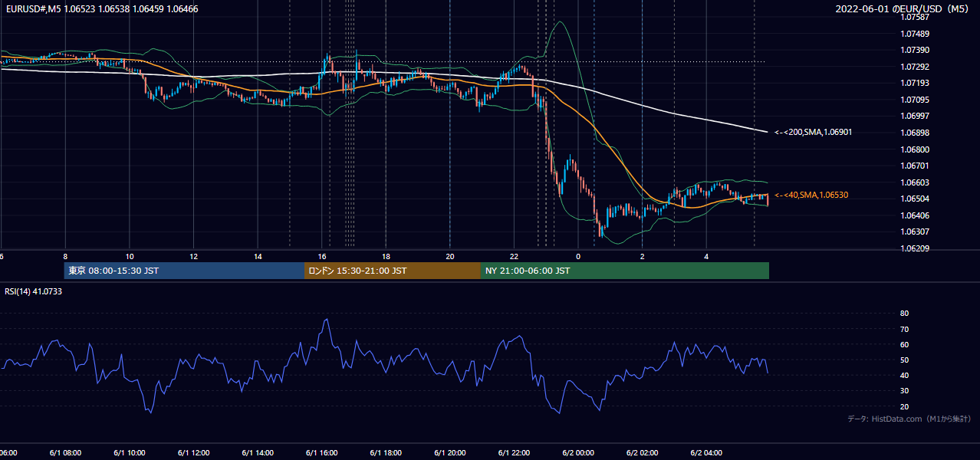This screenshot has height=460, width=980.
Task: Click the RSI(14) 41.0733 indicator label
Action: [x=34, y=291]
